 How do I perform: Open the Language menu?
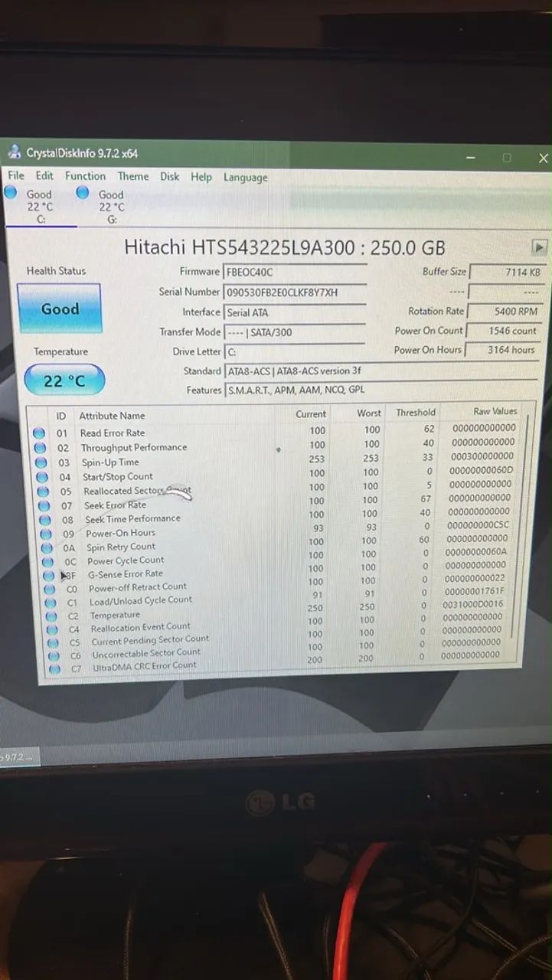tap(245, 178)
